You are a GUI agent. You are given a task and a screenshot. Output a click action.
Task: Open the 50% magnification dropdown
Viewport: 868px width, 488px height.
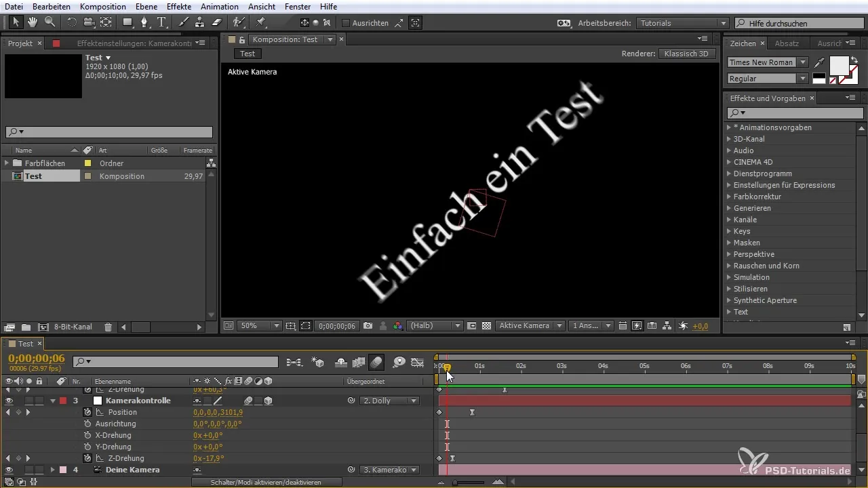coord(259,325)
